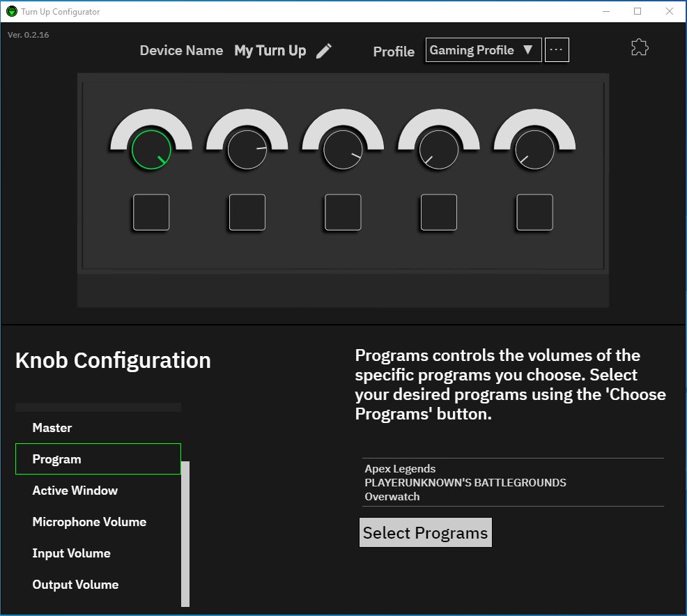Choose Output Volume in configuration list
The image size is (687, 616).
75,585
